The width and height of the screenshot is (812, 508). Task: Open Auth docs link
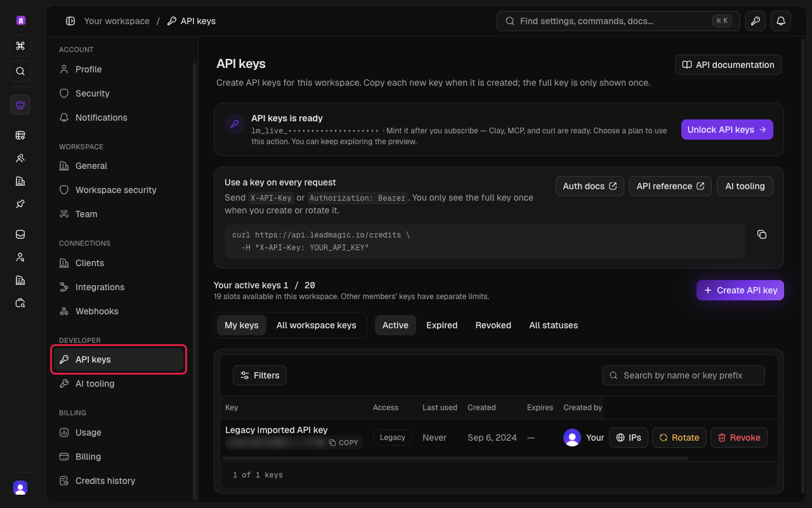point(590,186)
